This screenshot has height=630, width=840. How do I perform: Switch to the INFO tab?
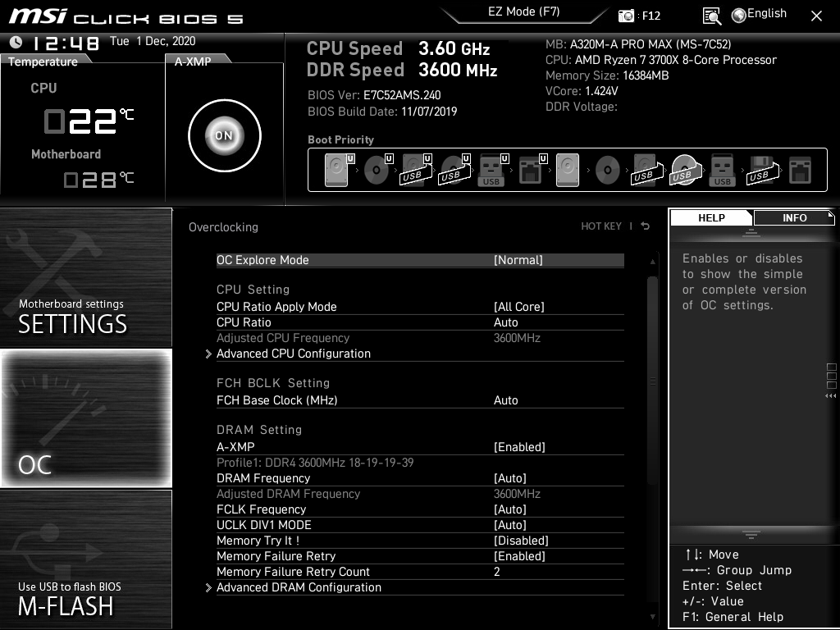point(794,217)
